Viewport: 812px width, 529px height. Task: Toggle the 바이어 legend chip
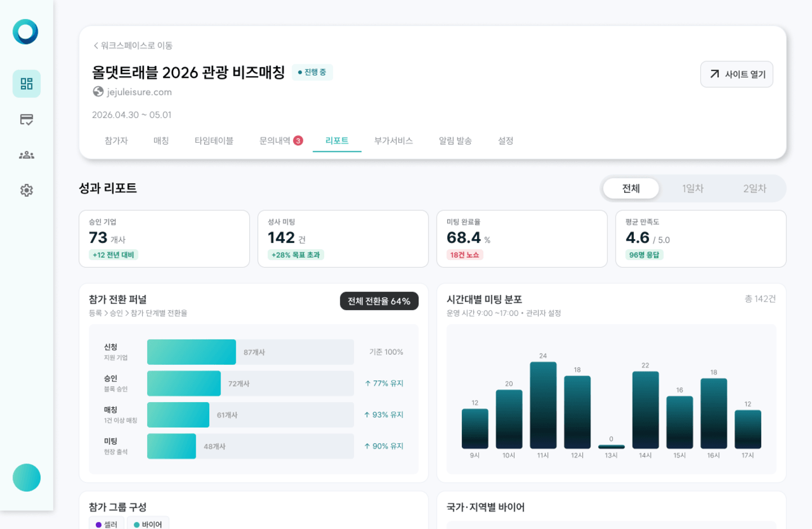pyautogui.click(x=148, y=524)
